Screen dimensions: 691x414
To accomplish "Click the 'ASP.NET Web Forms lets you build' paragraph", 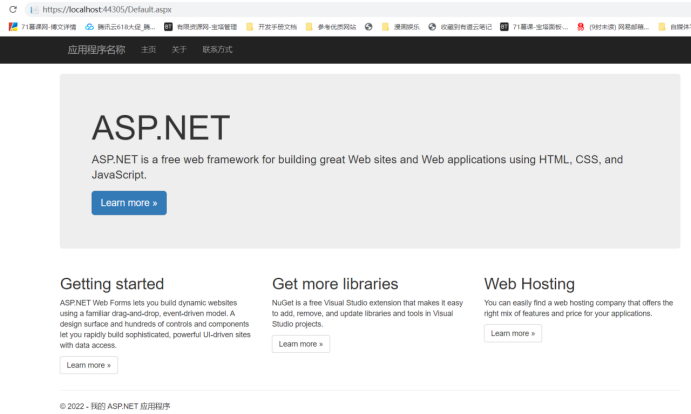I will [x=155, y=324].
